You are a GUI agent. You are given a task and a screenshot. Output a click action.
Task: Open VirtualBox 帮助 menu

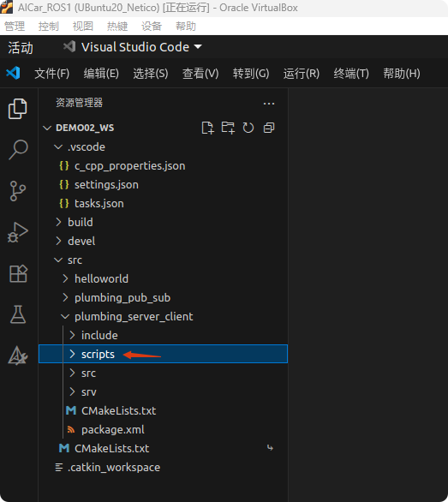point(186,27)
